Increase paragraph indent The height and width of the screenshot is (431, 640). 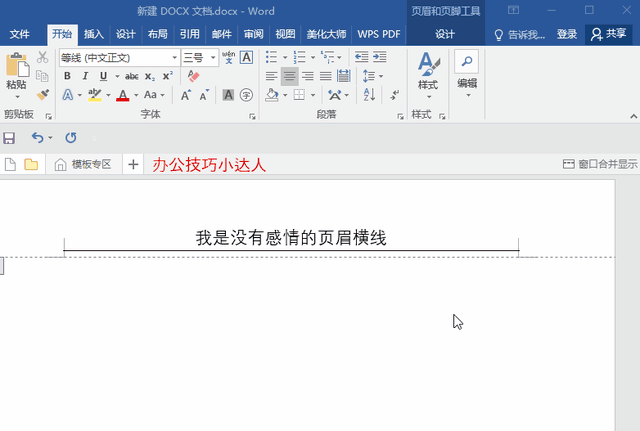[380, 57]
